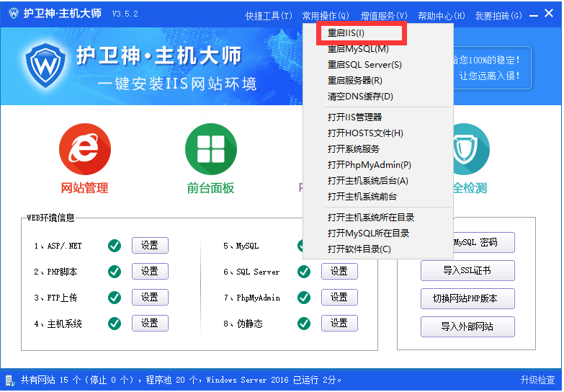Select 重启IIS(I) from the menu
This screenshot has width=564, height=392.
[x=346, y=33]
